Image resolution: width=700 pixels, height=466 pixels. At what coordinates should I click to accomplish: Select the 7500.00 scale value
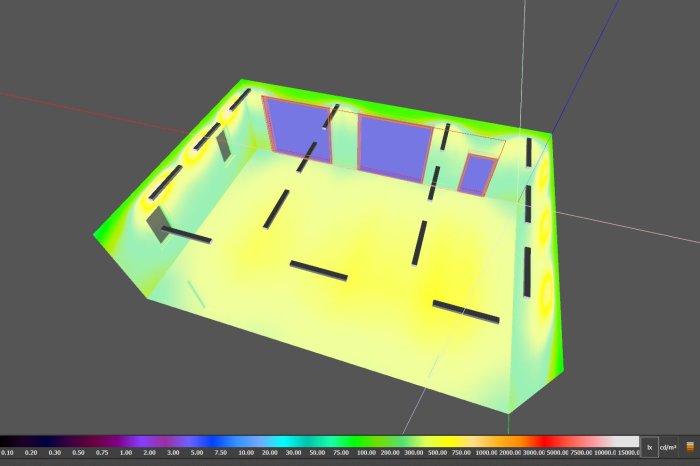pos(581,453)
